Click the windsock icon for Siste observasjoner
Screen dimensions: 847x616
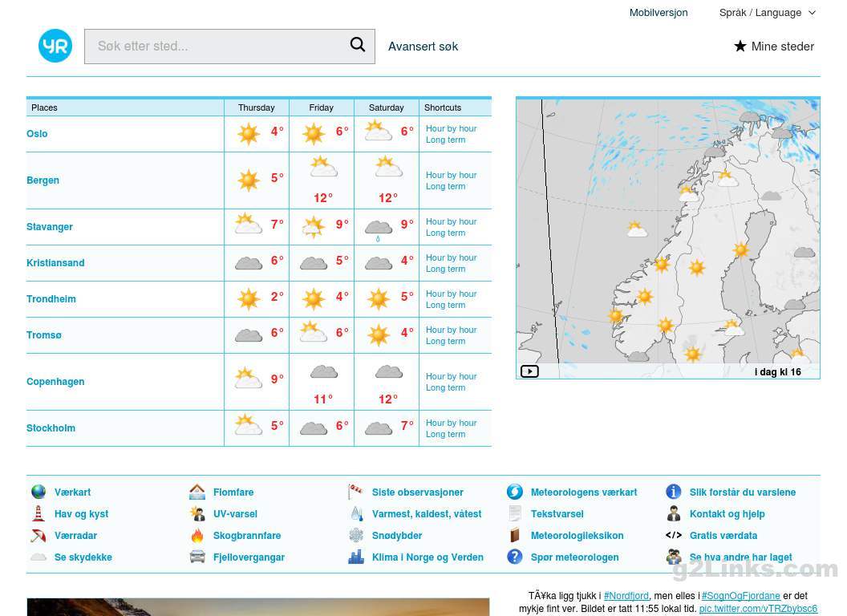pos(356,492)
